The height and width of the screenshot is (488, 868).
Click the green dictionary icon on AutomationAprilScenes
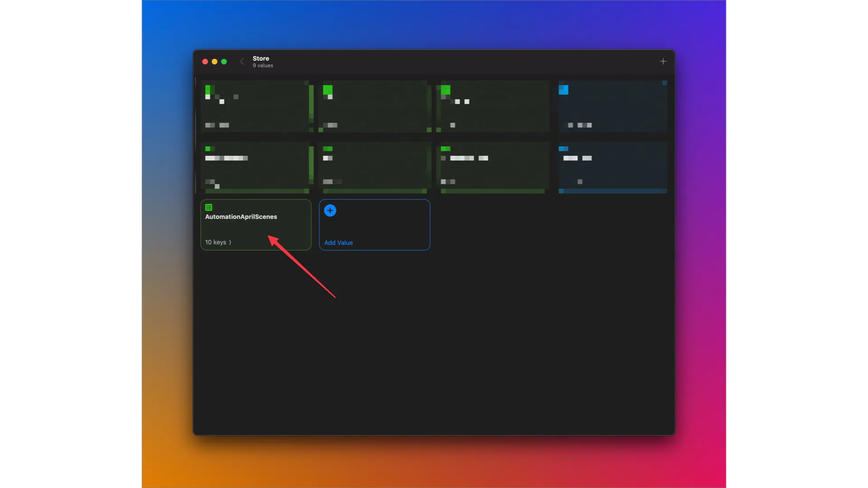point(209,207)
